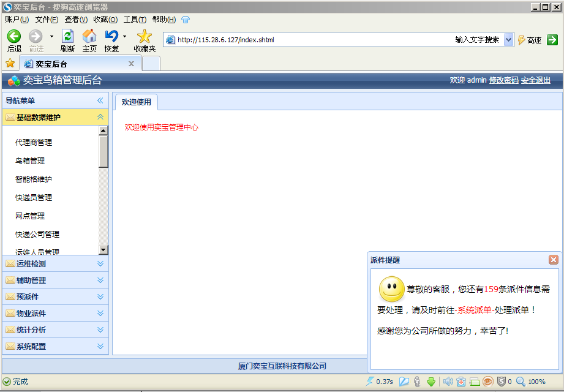Collapse the 基础数据维护 section
Screen dimensions: 564x392
point(100,117)
